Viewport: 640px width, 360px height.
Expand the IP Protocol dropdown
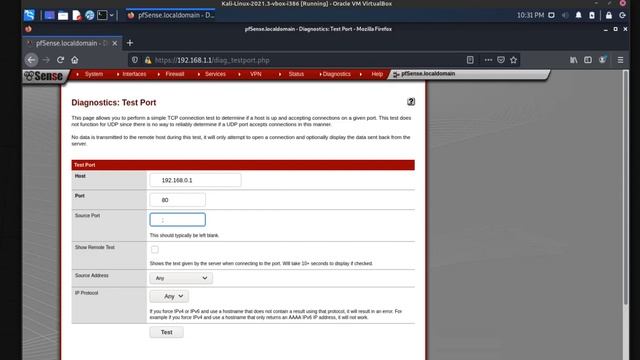click(169, 296)
